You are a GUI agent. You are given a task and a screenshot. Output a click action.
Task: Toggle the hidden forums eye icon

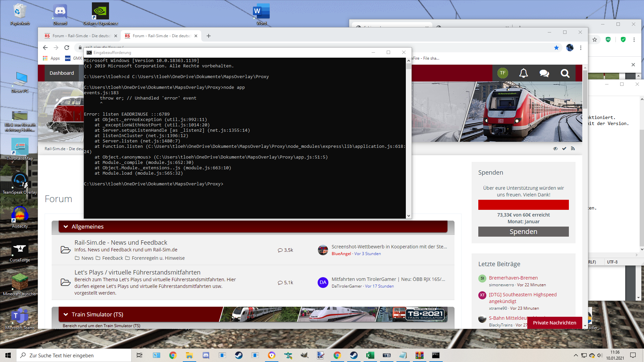click(x=555, y=148)
